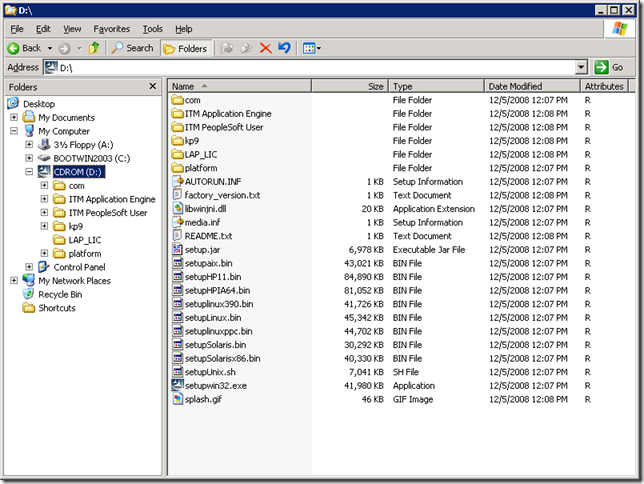Expand the 3½ Floppy (A:) node
The height and width of the screenshot is (484, 644).
[x=29, y=145]
